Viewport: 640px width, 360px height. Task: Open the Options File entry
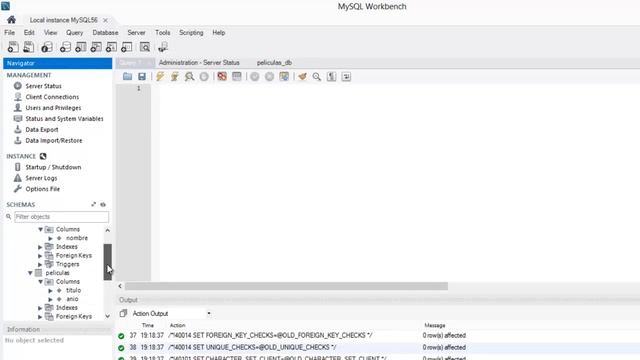42,189
